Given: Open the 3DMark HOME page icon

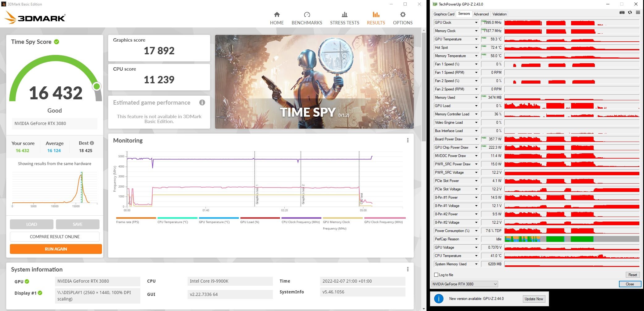Looking at the screenshot, I should [277, 15].
